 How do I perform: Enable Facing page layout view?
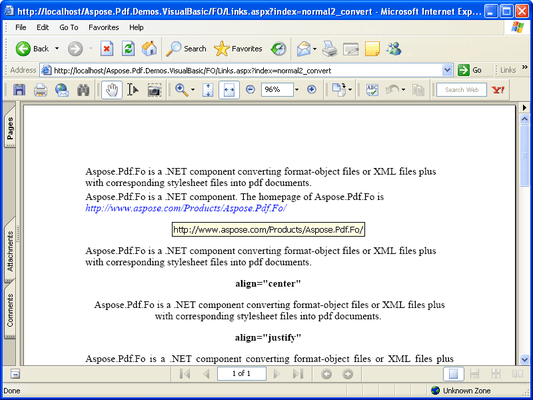click(x=517, y=374)
